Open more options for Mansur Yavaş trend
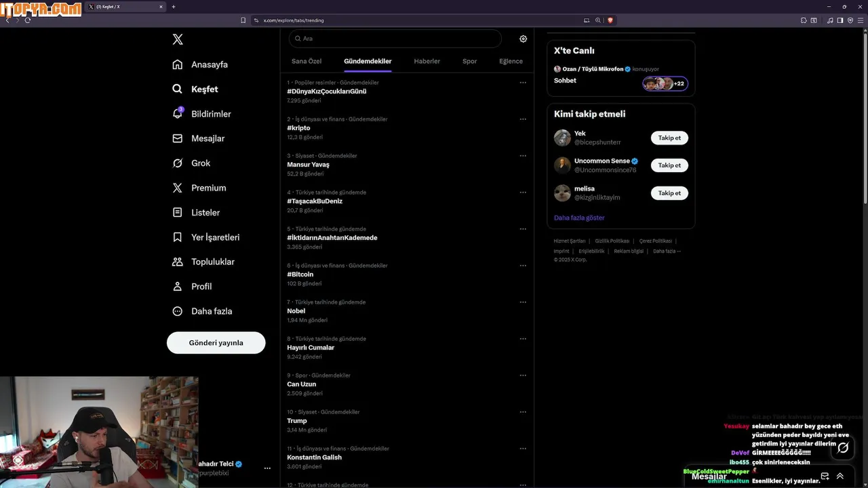This screenshot has height=488, width=868. pos(523,156)
